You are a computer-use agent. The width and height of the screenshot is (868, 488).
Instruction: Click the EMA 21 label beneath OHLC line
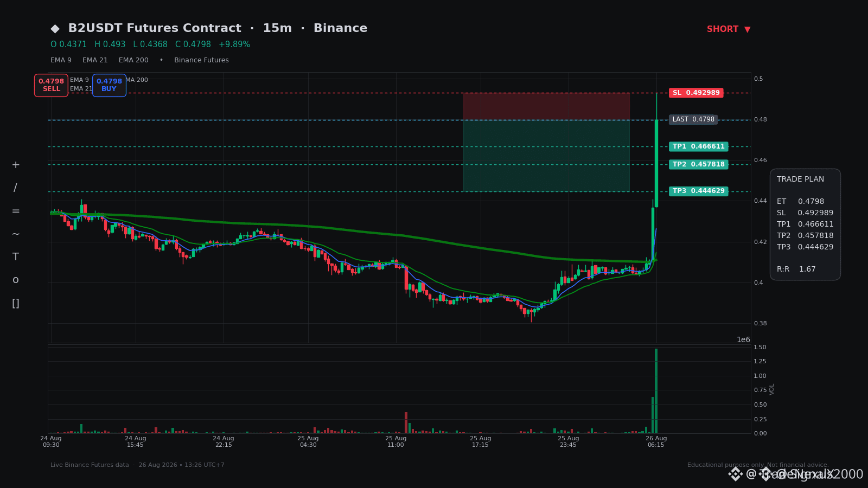pos(95,60)
